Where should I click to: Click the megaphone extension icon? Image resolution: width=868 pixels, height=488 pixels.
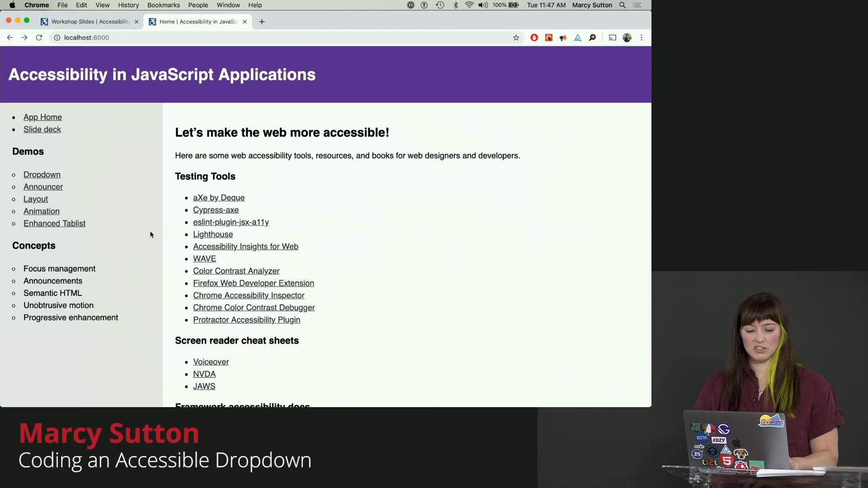563,38
